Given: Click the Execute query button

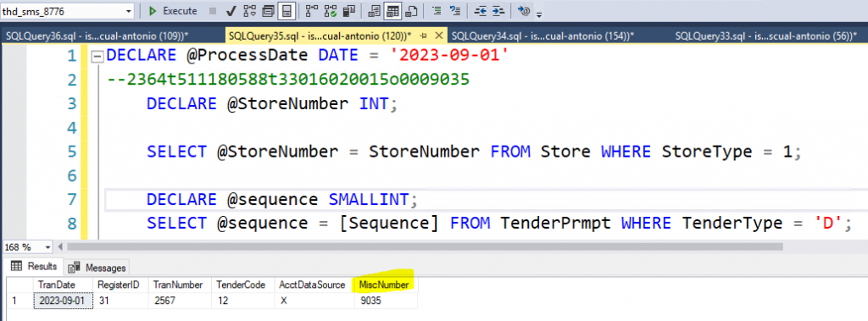Looking at the screenshot, I should click(x=173, y=11).
